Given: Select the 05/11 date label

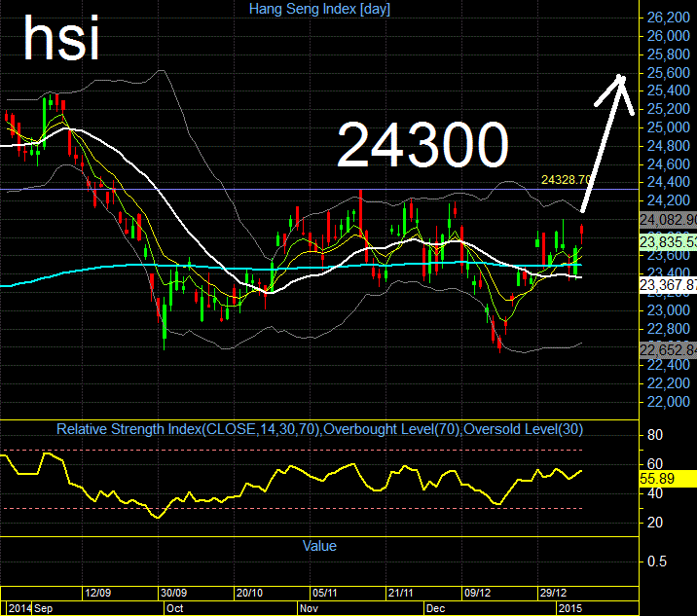Looking at the screenshot, I should (x=325, y=593).
